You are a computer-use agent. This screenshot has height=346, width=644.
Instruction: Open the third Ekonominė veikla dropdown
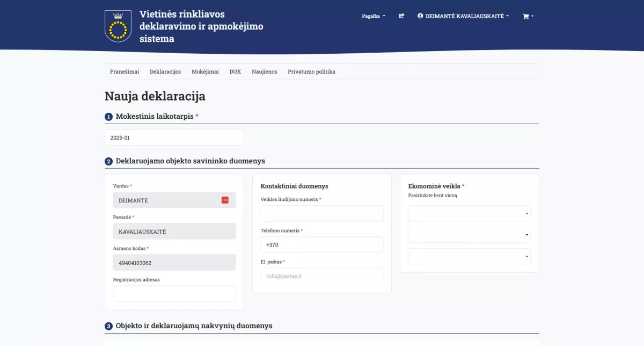tap(469, 256)
